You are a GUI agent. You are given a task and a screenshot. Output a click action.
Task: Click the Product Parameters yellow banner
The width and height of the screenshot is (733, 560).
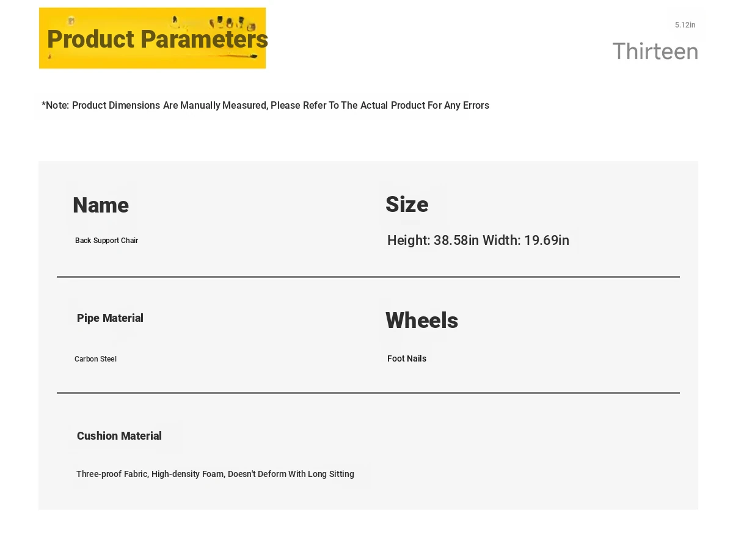[152, 38]
